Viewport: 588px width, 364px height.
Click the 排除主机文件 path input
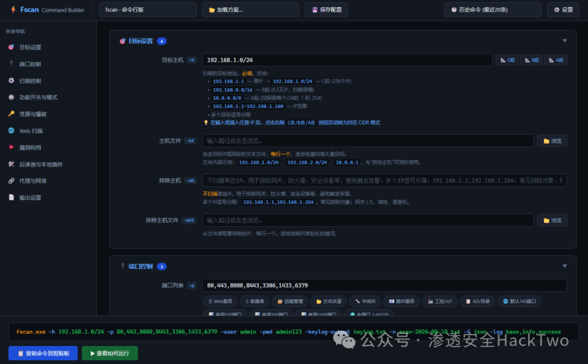(368, 220)
